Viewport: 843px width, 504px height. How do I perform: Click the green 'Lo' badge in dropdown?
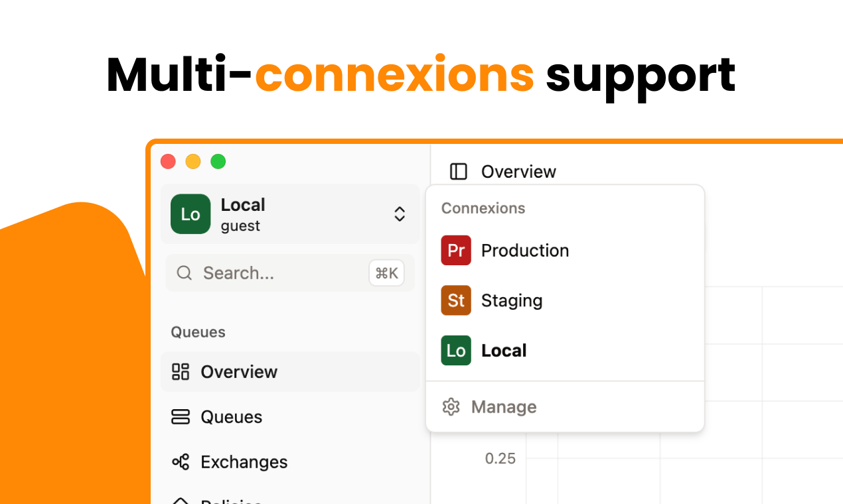[x=456, y=350]
